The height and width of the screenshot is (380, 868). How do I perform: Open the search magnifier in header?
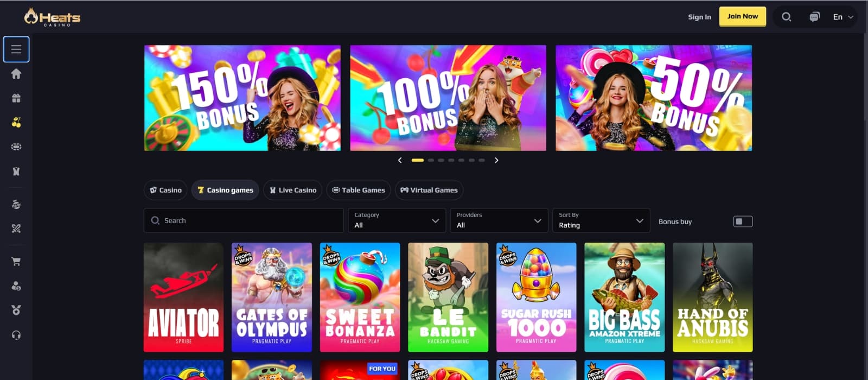pos(786,17)
